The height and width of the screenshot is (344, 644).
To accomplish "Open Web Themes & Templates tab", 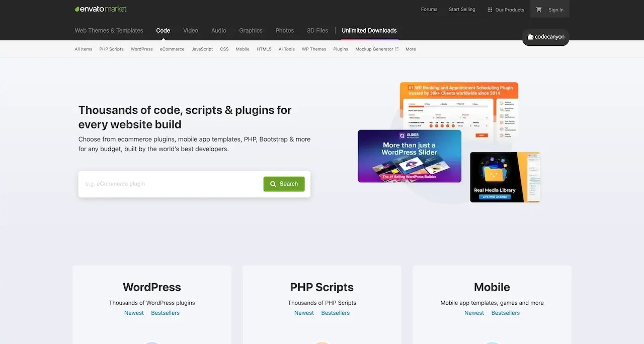I will point(109,30).
